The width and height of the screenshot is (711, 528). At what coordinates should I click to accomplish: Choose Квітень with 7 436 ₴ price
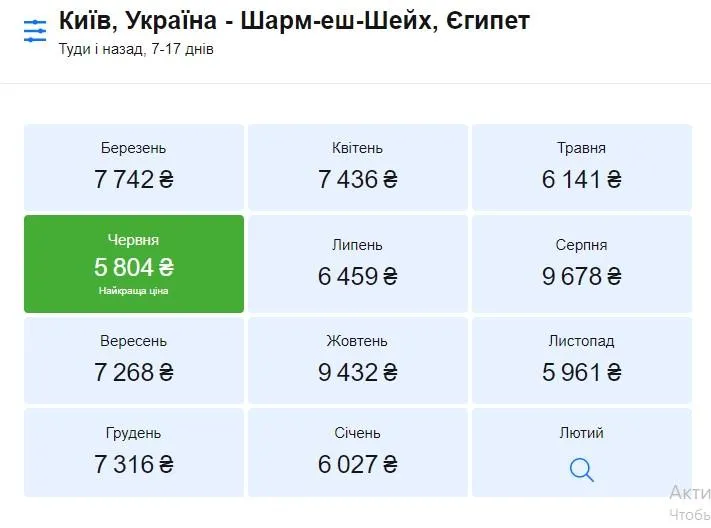[x=358, y=167]
